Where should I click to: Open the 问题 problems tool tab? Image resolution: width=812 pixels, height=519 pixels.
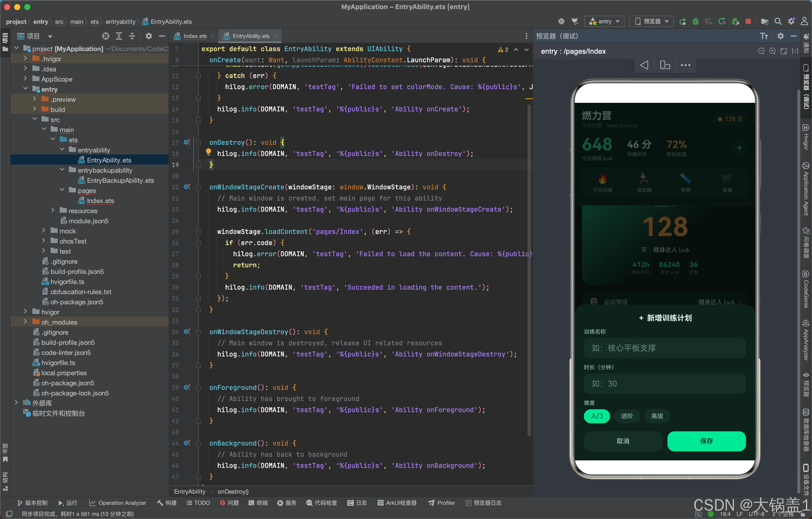tap(229, 503)
